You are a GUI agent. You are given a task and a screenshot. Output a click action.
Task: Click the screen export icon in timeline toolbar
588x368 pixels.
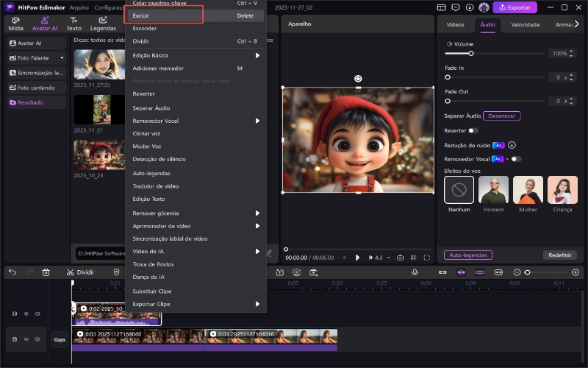click(314, 272)
